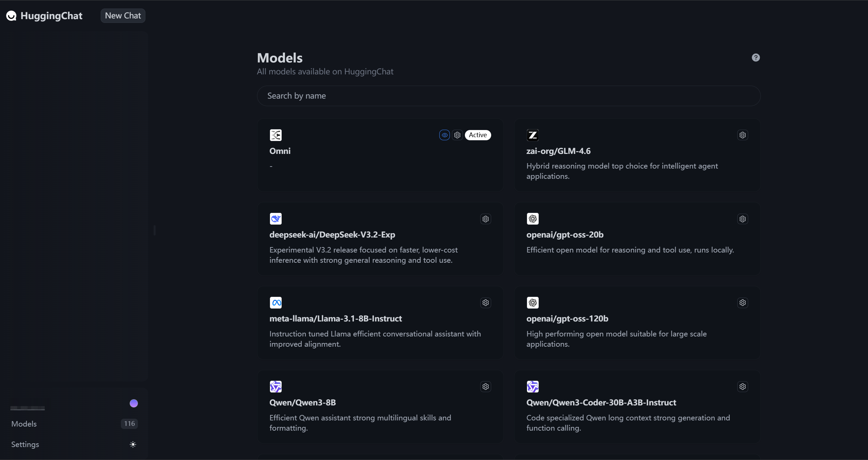Focus the Search by name field

pyautogui.click(x=509, y=96)
